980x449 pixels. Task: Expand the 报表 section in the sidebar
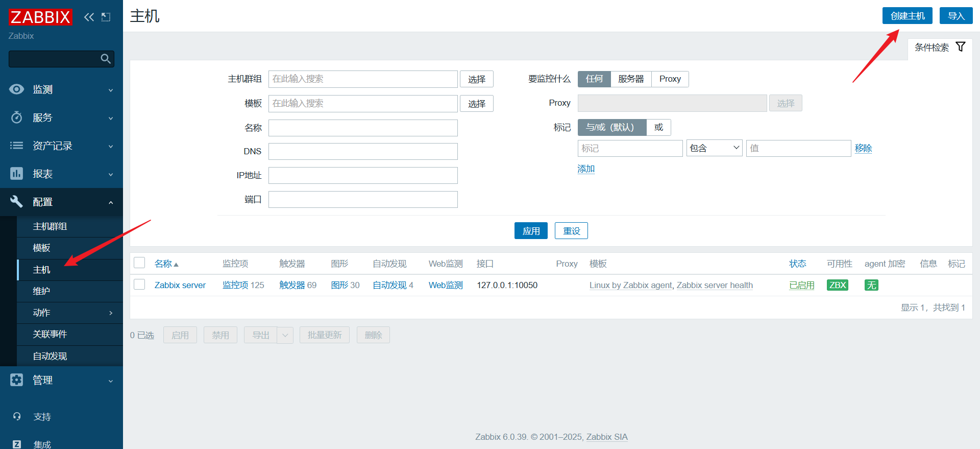pyautogui.click(x=61, y=174)
